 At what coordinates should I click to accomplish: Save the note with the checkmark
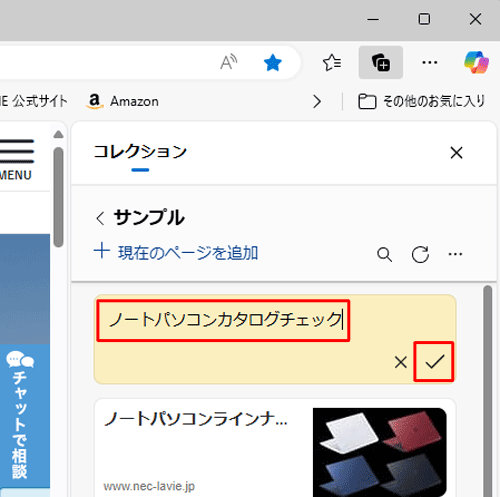coord(434,362)
